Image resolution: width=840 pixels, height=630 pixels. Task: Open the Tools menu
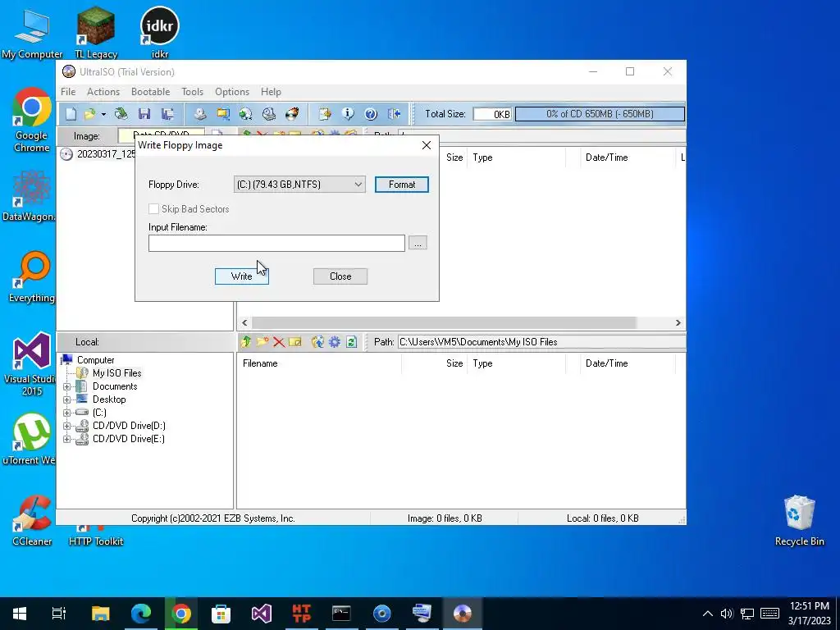(192, 92)
